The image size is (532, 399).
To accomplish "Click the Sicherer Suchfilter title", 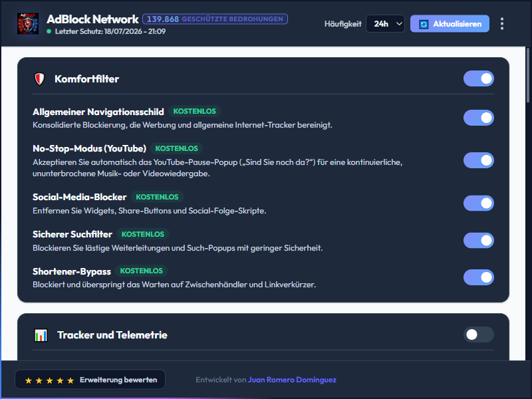I will coord(72,235).
